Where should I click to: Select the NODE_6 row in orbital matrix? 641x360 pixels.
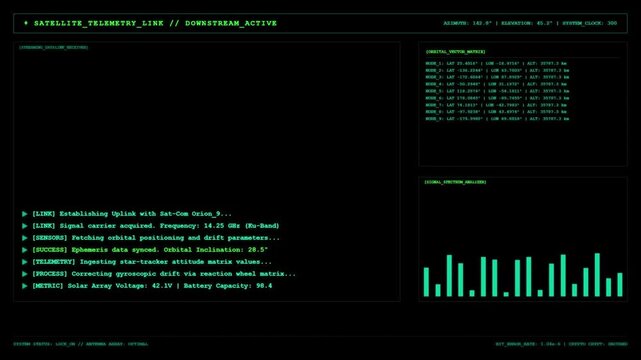tap(497, 98)
